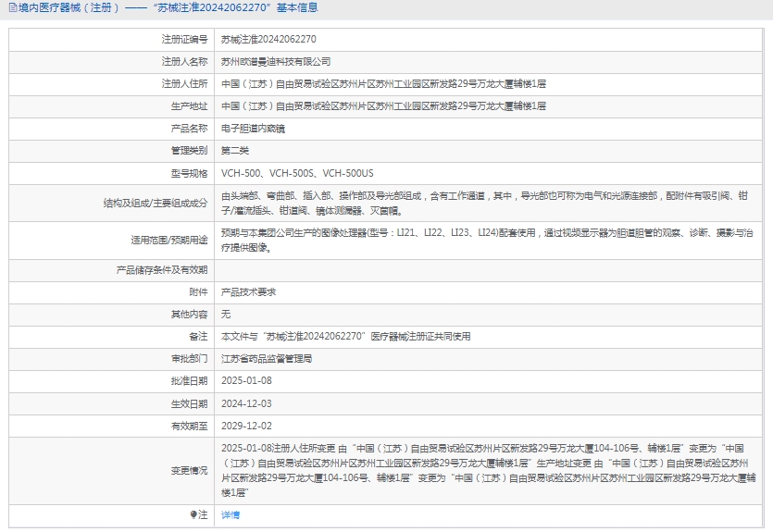Click approval date 2025-01-08

point(246,380)
